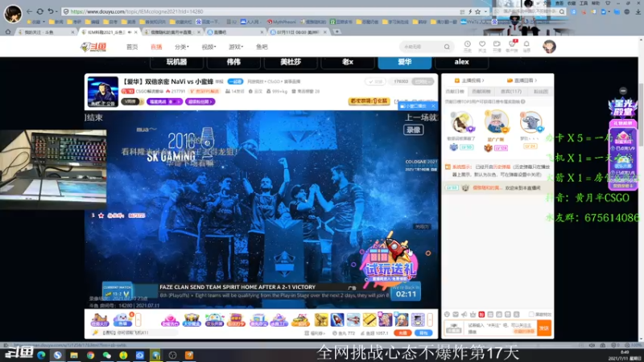Image resolution: width=644 pixels, height=362 pixels.
Task: Click the browser back arrow
Action: click(29, 11)
